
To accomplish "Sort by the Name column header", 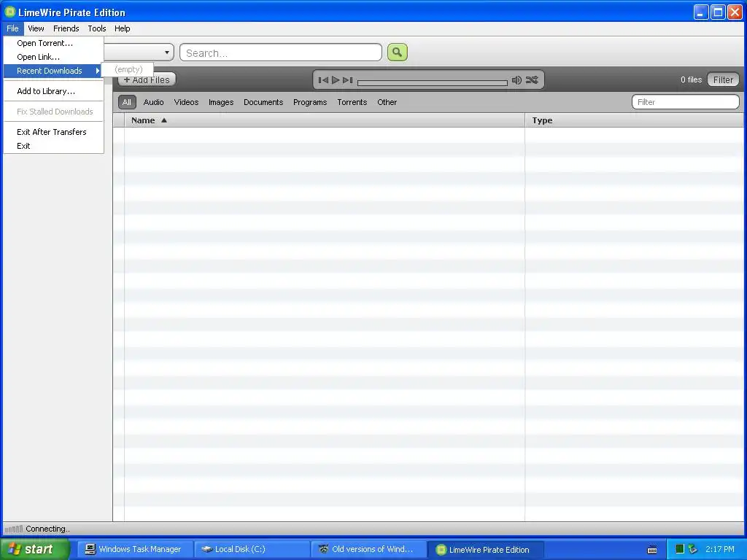I will tap(325, 120).
